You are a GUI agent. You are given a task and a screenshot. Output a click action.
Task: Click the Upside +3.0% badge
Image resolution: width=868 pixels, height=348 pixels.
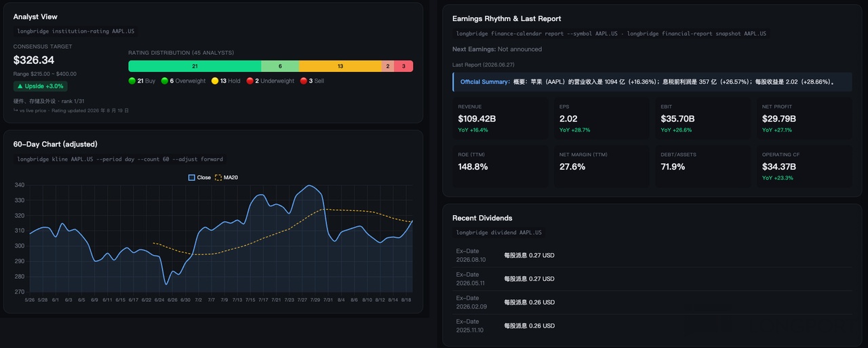pos(40,86)
